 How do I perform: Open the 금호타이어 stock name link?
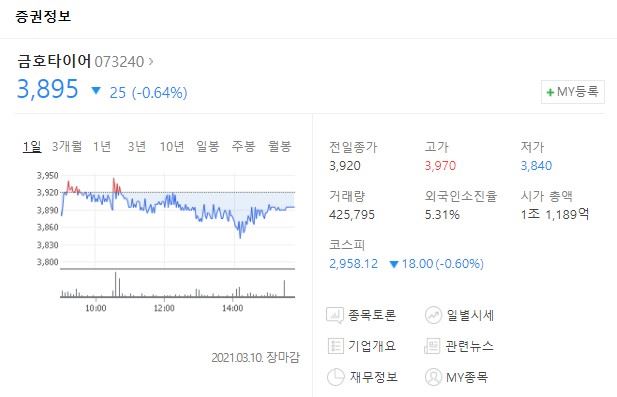(54, 61)
